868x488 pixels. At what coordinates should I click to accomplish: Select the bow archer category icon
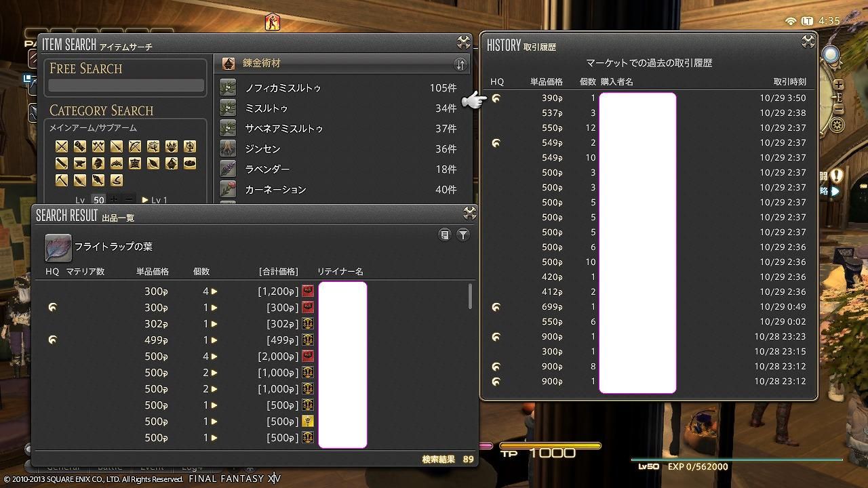click(x=135, y=146)
